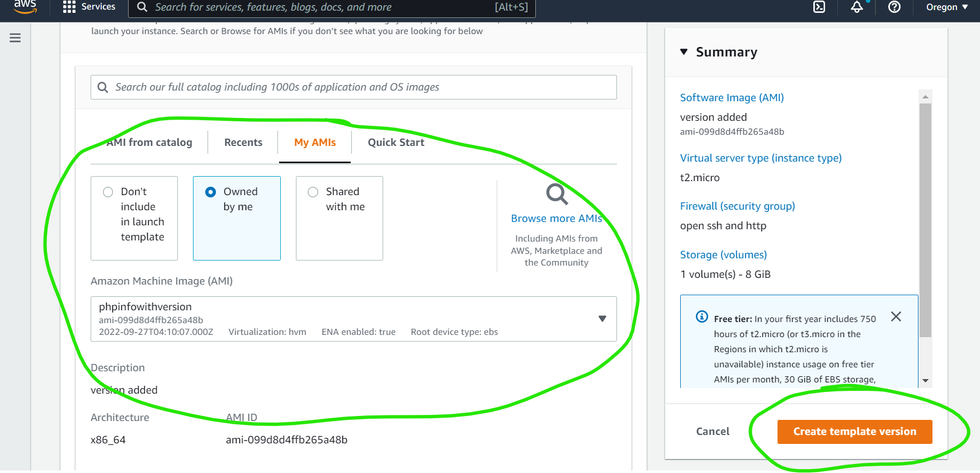Open the notifications bell
Screen dimensions: 980x473
point(857,7)
